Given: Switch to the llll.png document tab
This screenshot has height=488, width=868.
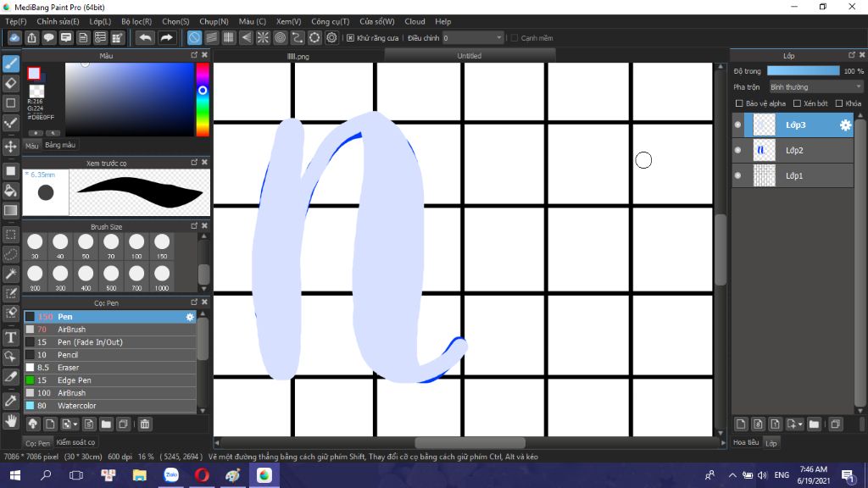Looking at the screenshot, I should pyautogui.click(x=298, y=56).
